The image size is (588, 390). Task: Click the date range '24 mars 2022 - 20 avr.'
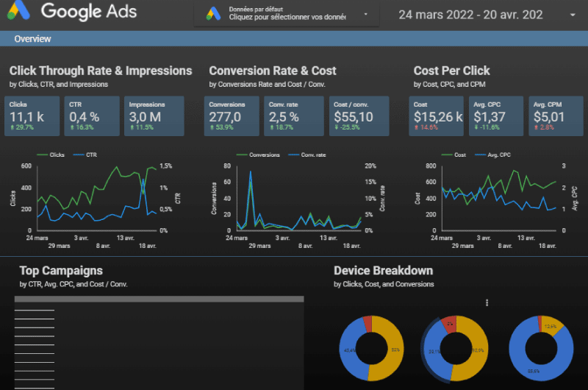470,15
